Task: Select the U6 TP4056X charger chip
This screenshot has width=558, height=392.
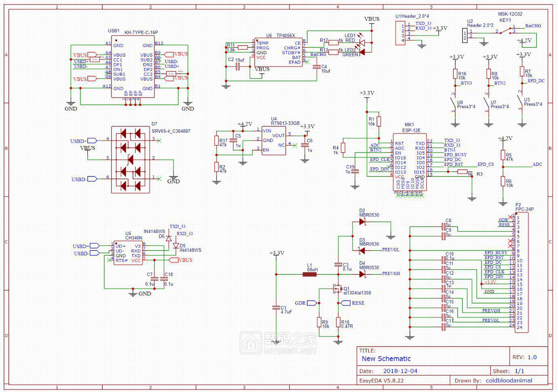Action: (278, 53)
